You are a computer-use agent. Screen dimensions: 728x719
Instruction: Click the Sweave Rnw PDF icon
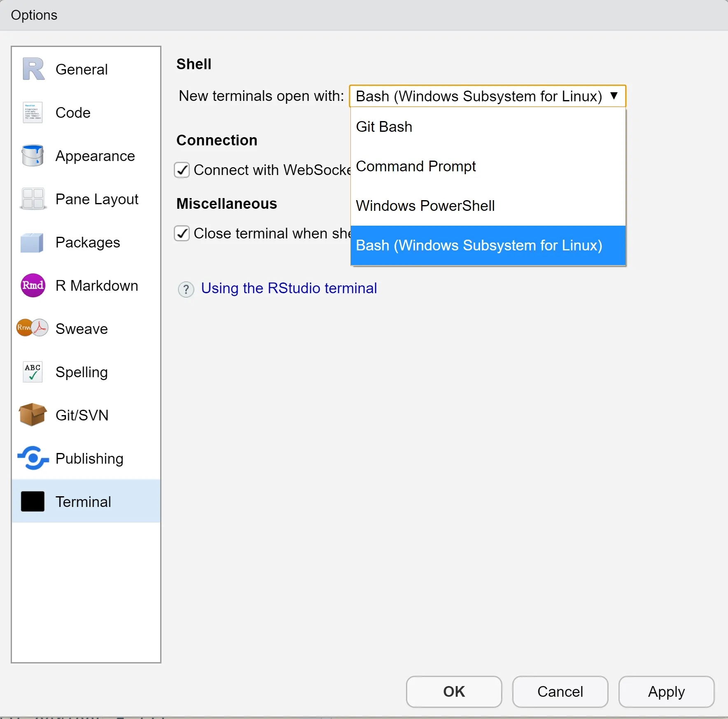pyautogui.click(x=33, y=328)
